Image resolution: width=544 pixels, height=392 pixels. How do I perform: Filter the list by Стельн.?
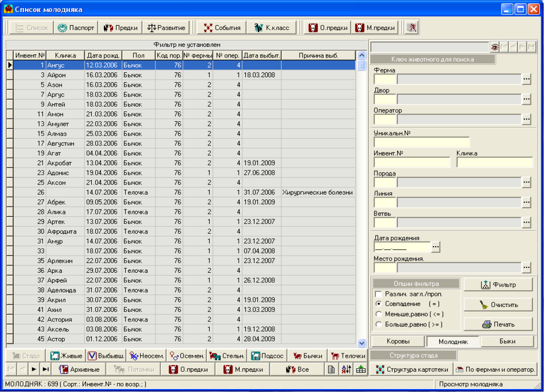pyautogui.click(x=227, y=356)
